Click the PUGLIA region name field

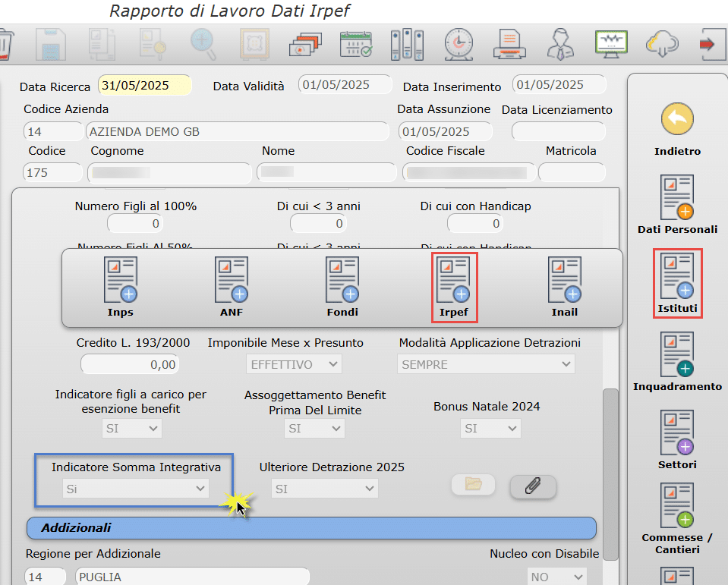tap(192, 577)
